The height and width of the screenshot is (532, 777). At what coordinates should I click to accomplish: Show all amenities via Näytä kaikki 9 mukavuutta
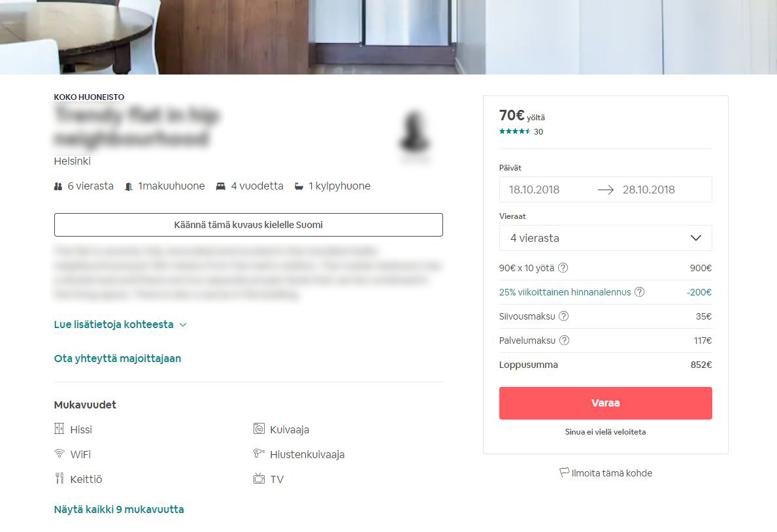pos(119,509)
